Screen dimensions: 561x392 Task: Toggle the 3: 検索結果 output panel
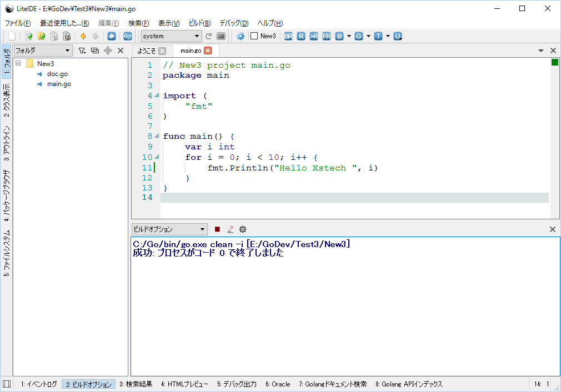pos(136,384)
